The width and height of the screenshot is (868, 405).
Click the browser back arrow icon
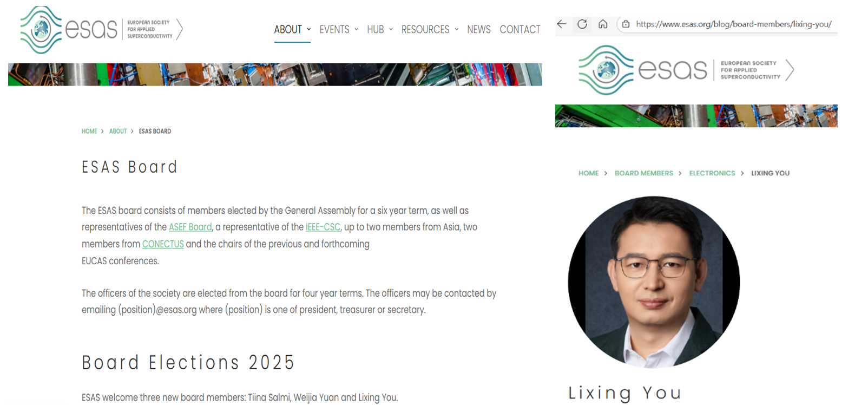pyautogui.click(x=562, y=24)
